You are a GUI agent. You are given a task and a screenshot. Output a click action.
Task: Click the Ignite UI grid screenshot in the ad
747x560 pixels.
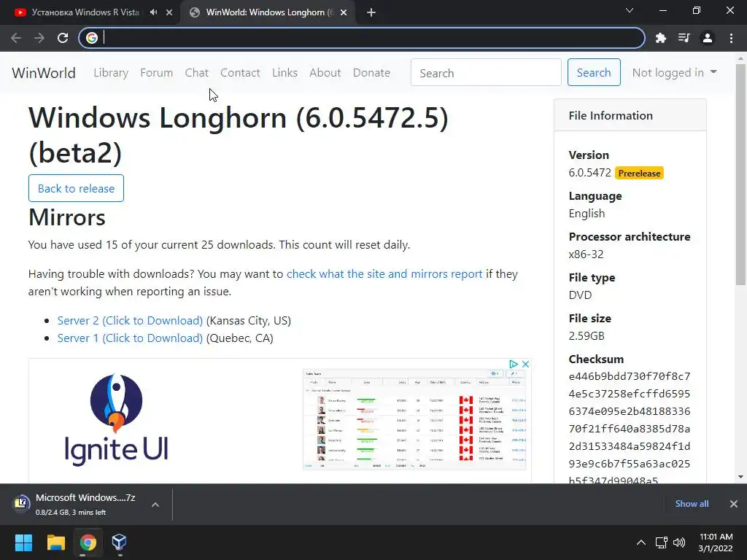[414, 419]
